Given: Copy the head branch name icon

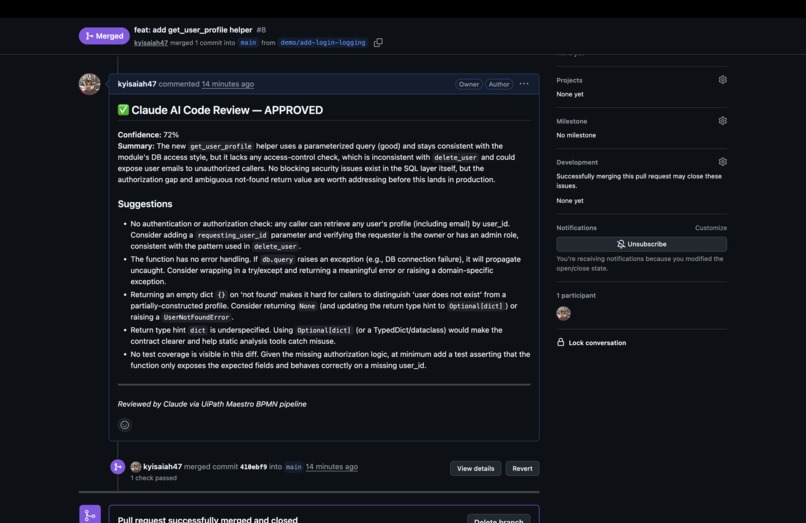Looking at the screenshot, I should tap(378, 43).
